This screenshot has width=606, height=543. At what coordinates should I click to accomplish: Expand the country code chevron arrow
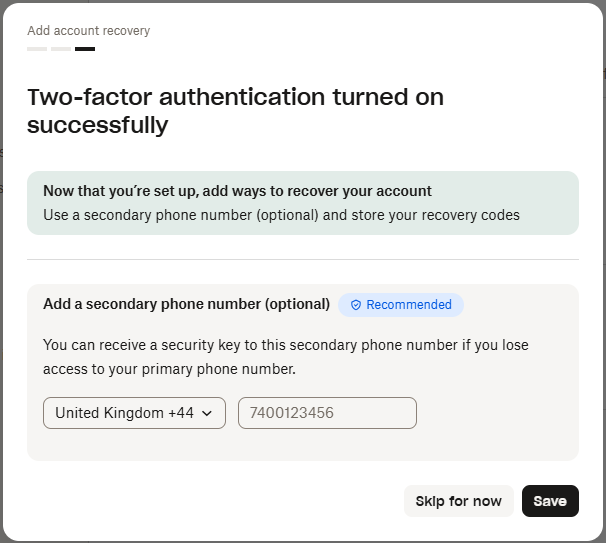pyautogui.click(x=207, y=413)
